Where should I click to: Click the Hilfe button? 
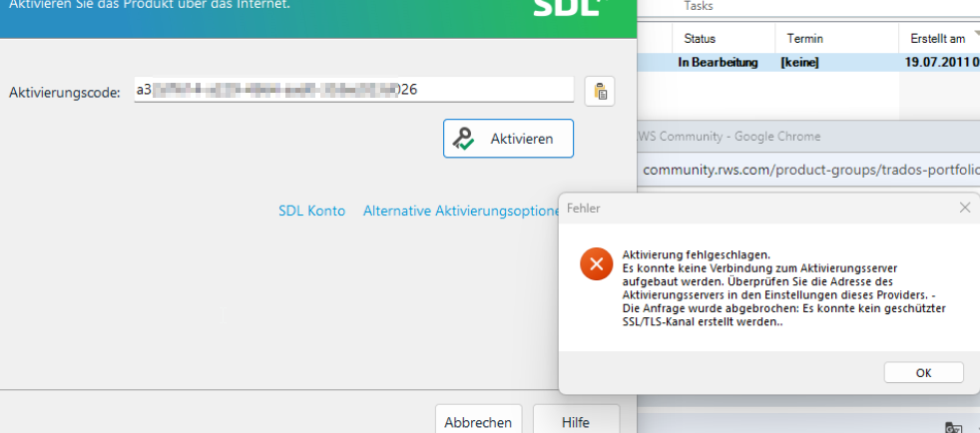coord(576,422)
